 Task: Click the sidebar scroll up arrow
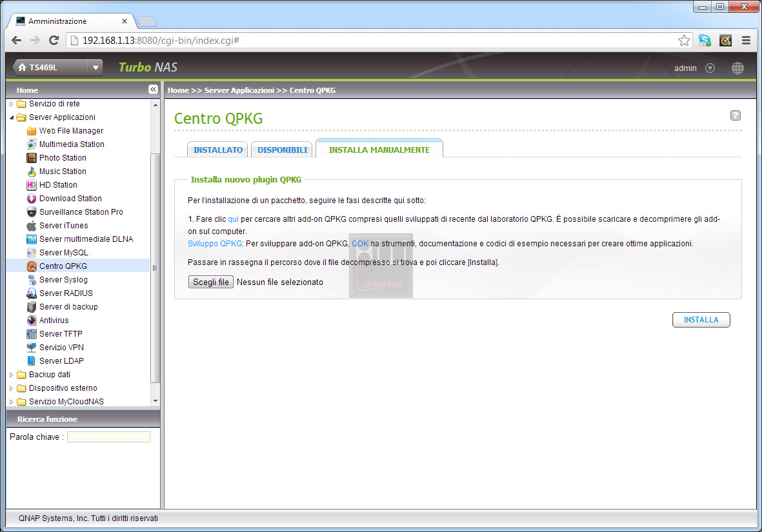(155, 104)
